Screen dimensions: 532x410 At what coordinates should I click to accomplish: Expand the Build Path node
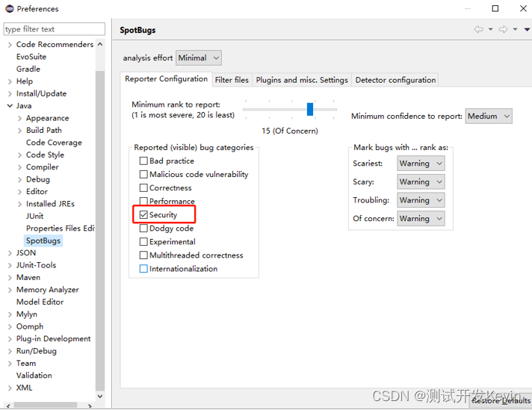(x=19, y=130)
